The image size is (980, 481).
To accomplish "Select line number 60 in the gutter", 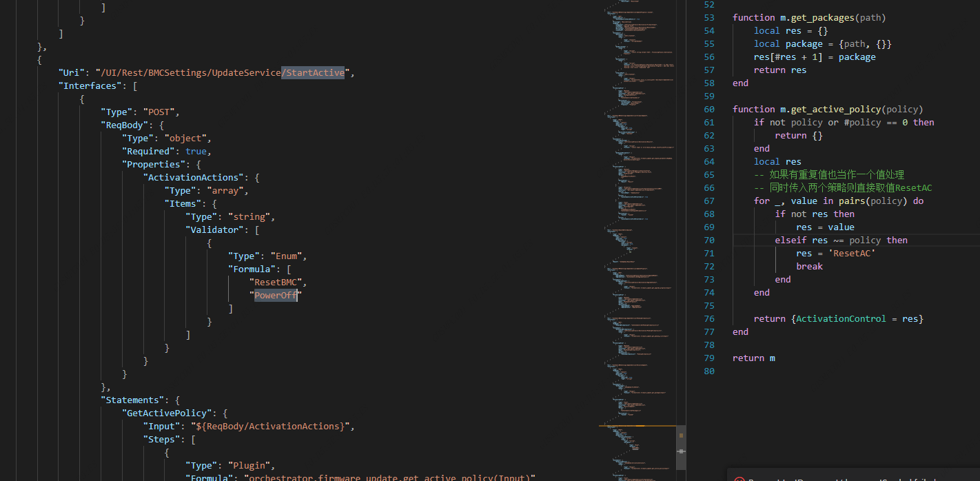I will [709, 109].
